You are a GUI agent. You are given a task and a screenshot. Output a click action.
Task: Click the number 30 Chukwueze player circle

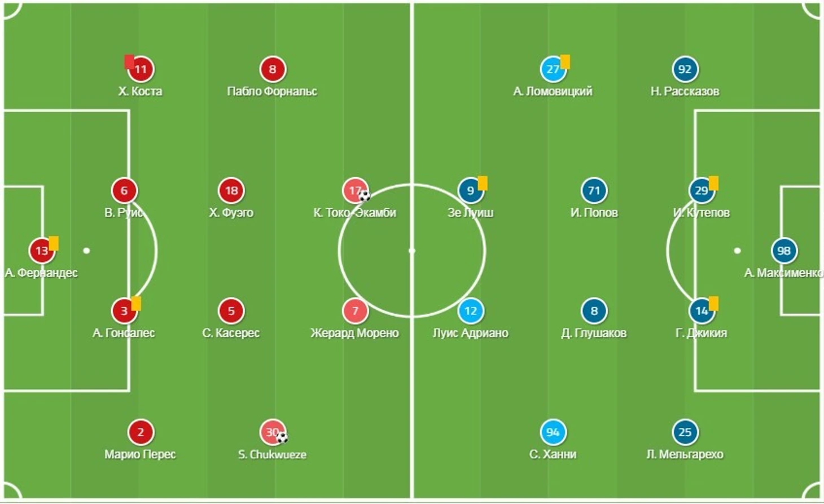[x=273, y=432]
